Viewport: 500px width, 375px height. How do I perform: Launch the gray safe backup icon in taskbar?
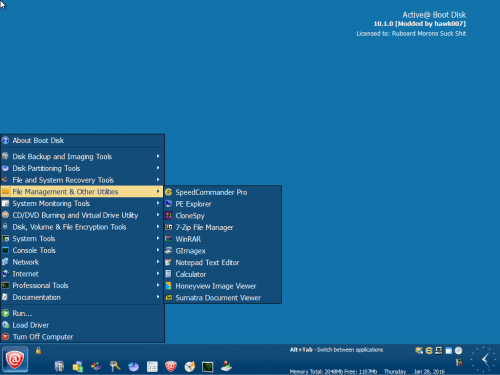click(59, 366)
